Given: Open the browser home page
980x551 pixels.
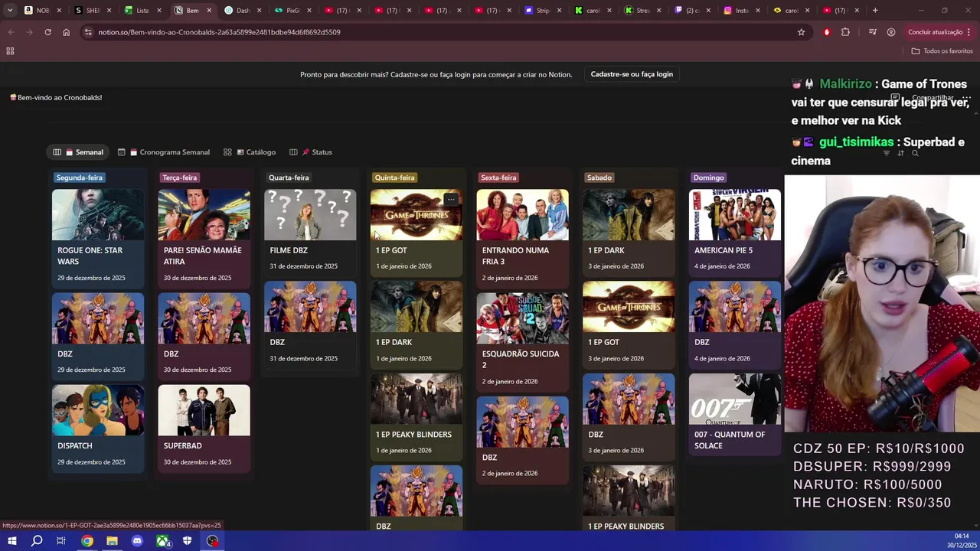Looking at the screenshot, I should (66, 32).
